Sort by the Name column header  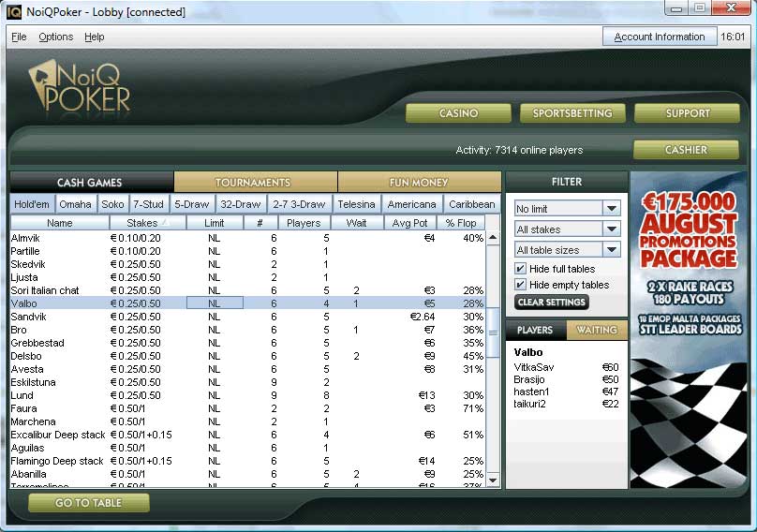pyautogui.click(x=60, y=223)
